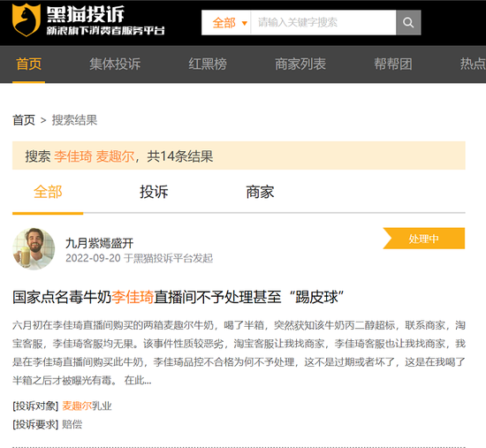Click the 处理中 status badge
Image resolution: width=486 pixels, height=448 pixels.
423,239
